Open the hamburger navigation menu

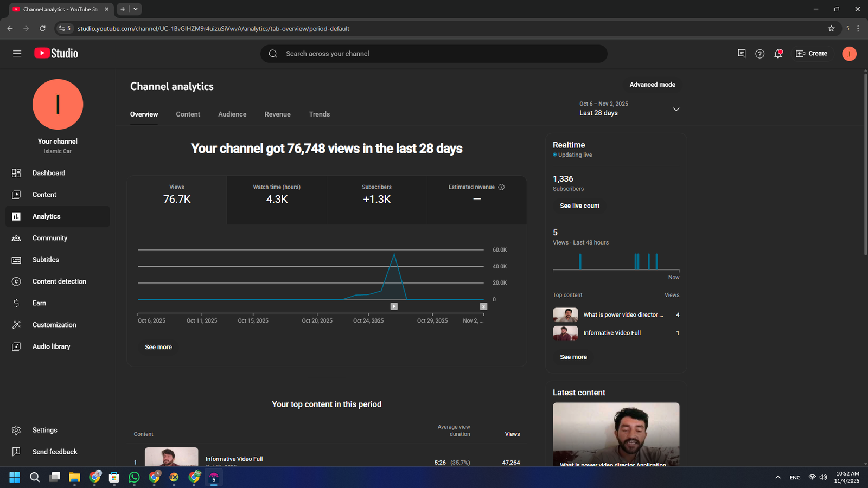pos(17,53)
